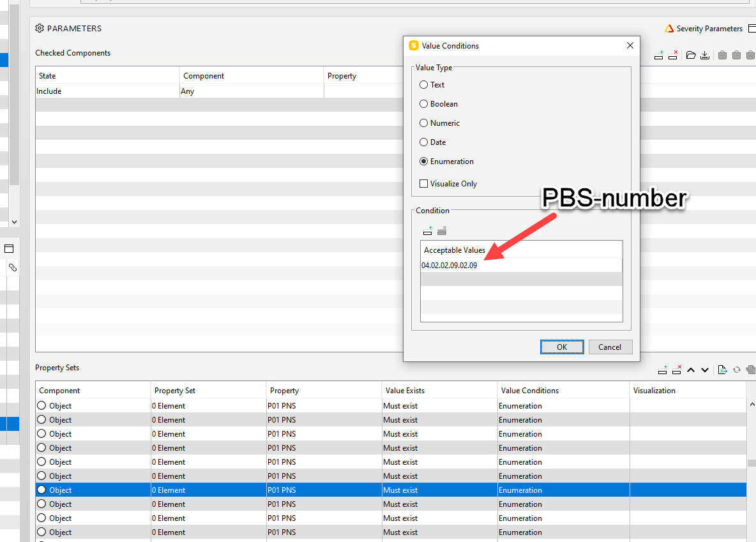Open Severity Parameters
This screenshot has width=756, height=542.
point(704,29)
